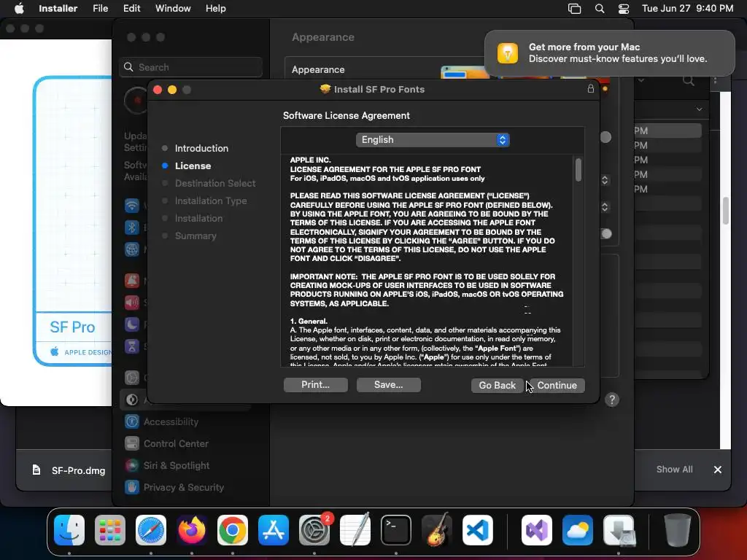The height and width of the screenshot is (560, 747).
Task: Open Google Chrome from the Dock
Action: pyautogui.click(x=233, y=530)
